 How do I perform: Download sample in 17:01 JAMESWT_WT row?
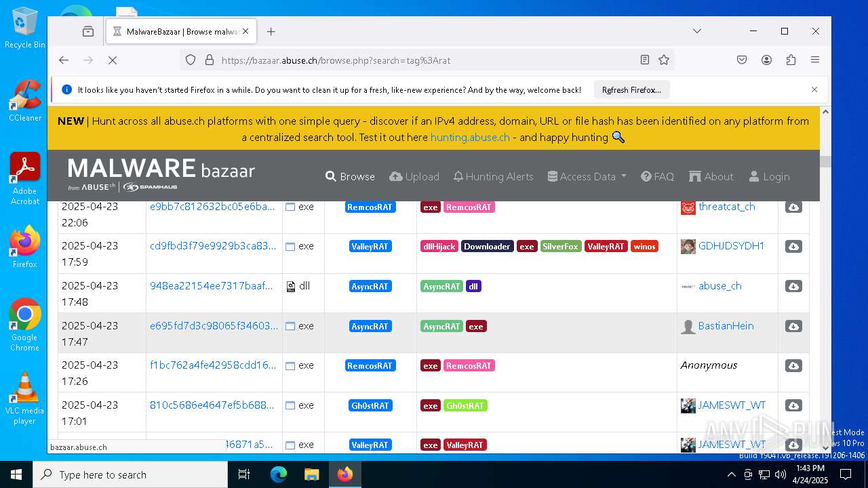coord(793,406)
